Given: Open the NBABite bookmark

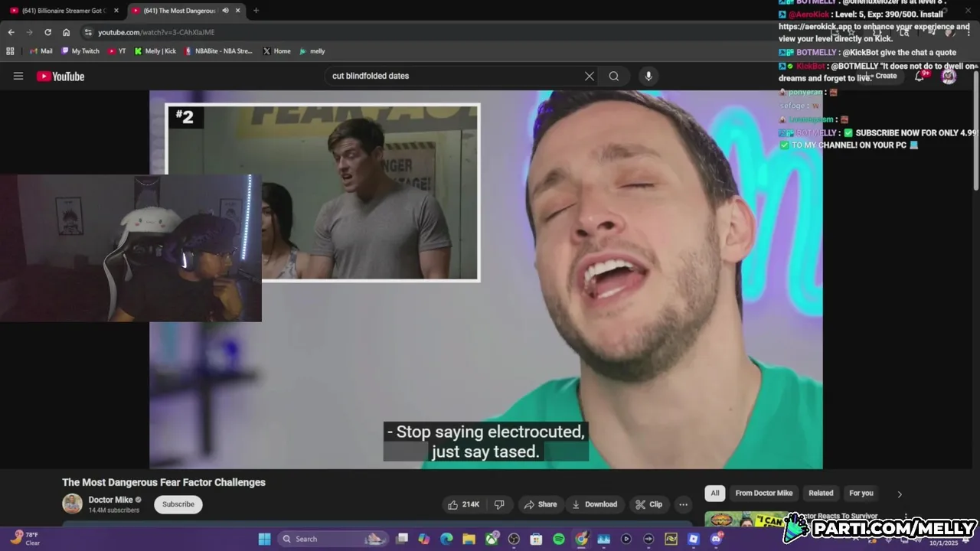Looking at the screenshot, I should pyautogui.click(x=218, y=51).
